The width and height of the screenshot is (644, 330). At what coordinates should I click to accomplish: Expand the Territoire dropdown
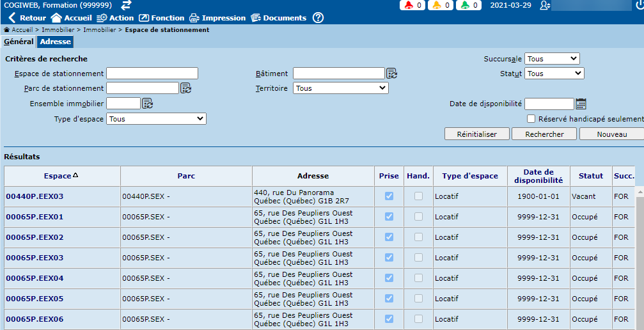(340, 88)
